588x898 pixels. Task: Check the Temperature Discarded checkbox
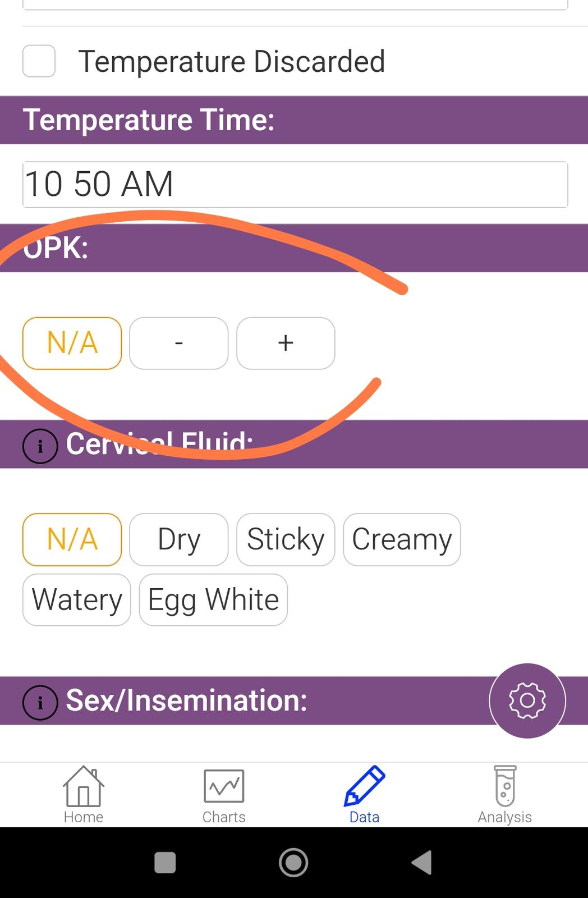pos(39,61)
